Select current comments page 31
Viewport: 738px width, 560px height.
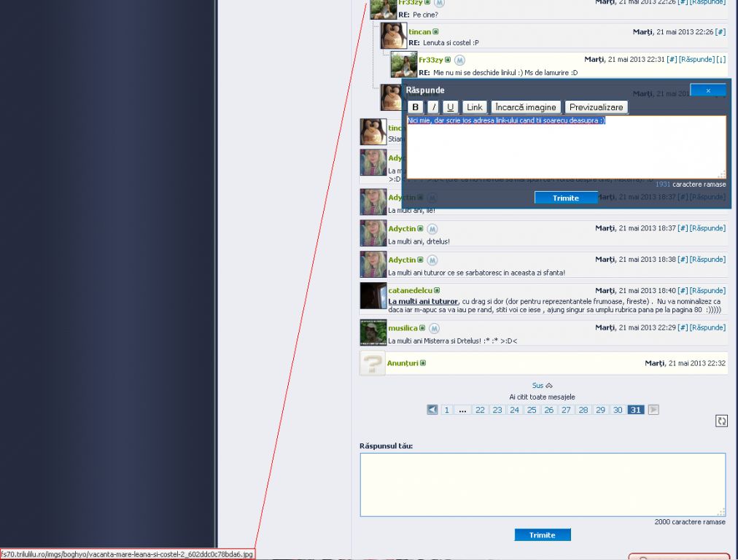tap(635, 410)
